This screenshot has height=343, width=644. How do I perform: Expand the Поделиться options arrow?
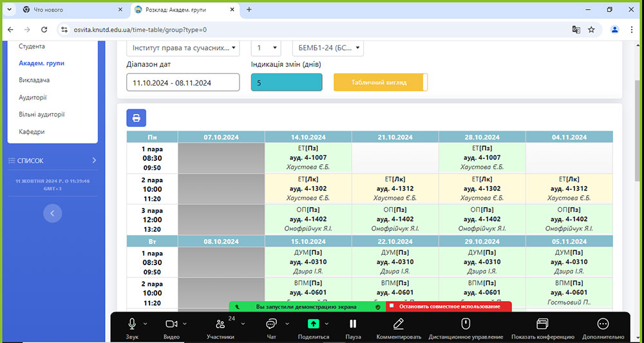(327, 324)
